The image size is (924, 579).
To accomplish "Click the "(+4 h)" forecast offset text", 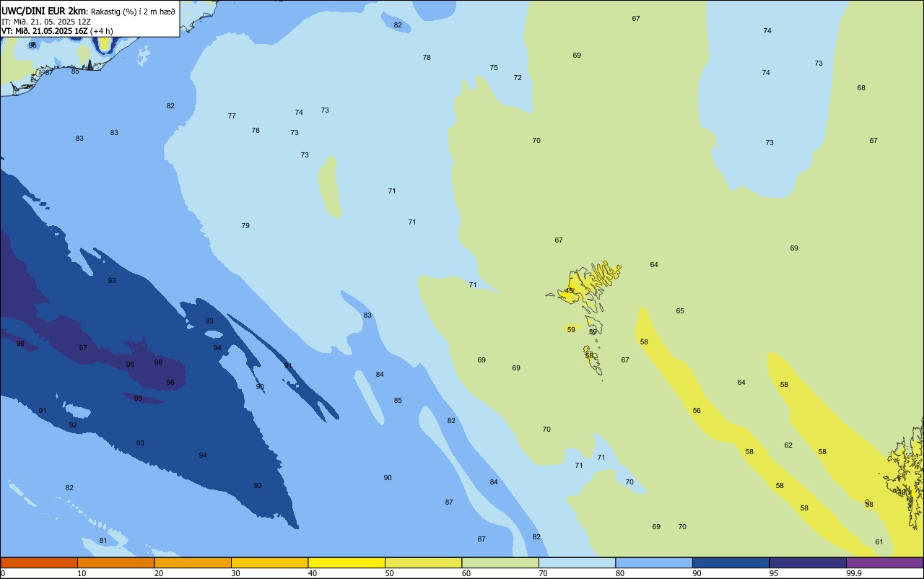I will click(x=102, y=30).
